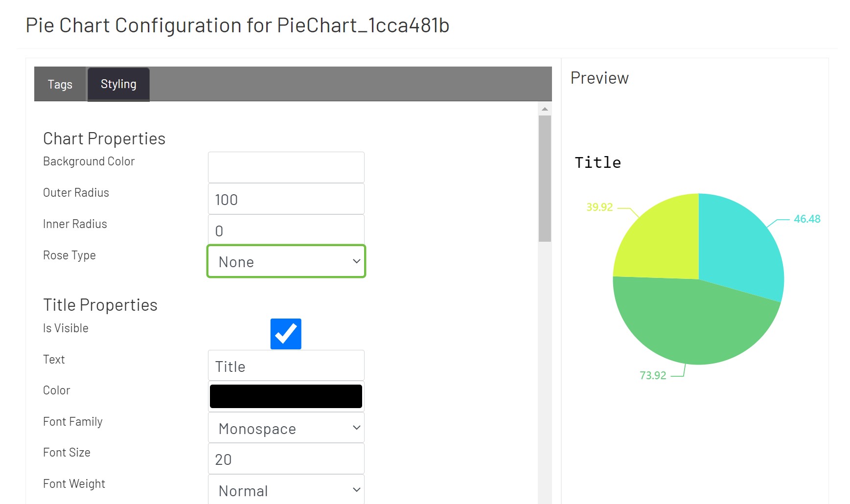Click the Background Color field
The image size is (850, 504).
pos(286,167)
